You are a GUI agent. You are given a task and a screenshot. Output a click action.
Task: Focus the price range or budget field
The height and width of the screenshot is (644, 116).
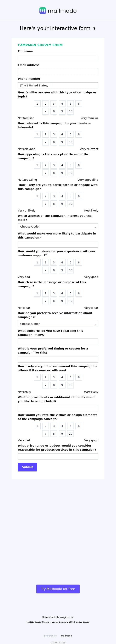pyautogui.click(x=58, y=456)
